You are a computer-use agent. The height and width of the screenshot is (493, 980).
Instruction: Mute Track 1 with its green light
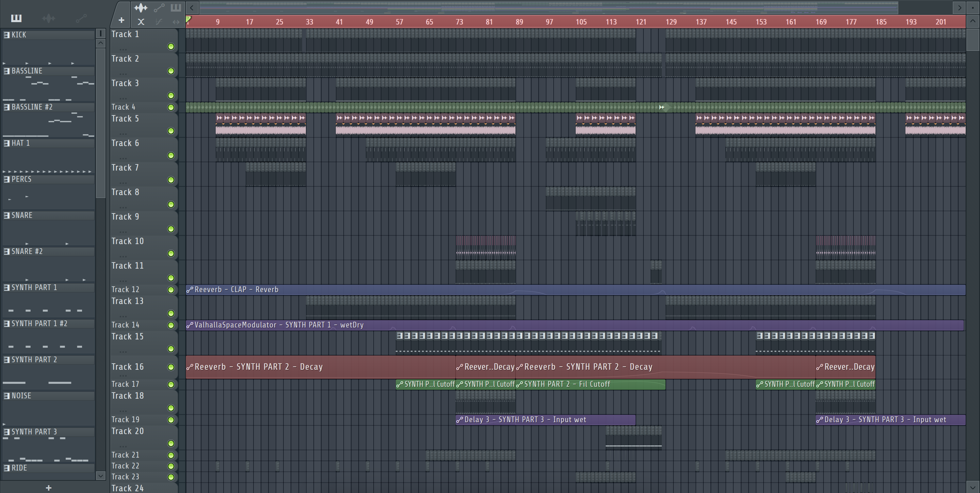(171, 46)
